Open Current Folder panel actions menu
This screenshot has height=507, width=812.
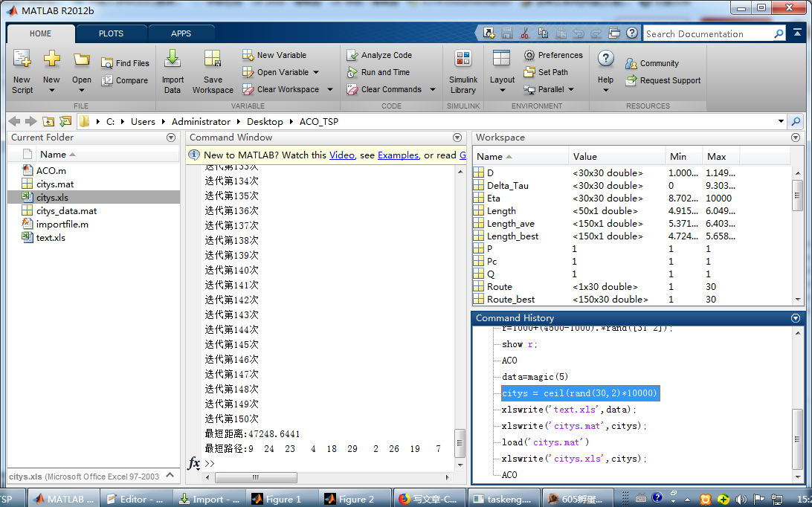pos(171,138)
